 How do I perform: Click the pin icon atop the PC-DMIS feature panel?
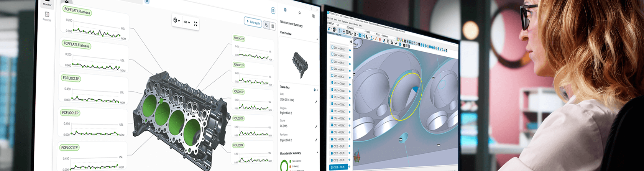[351, 42]
